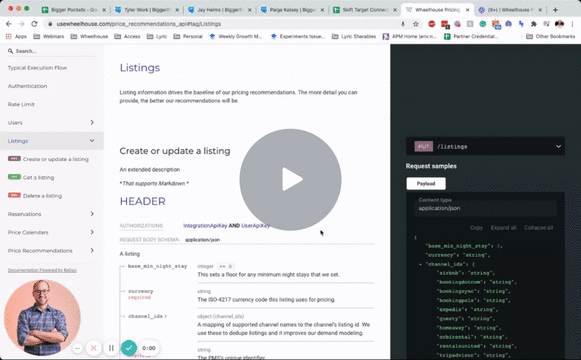Collapse channel_ids in JSON sample
Viewport: 581px width, 360px height.
(x=421, y=264)
